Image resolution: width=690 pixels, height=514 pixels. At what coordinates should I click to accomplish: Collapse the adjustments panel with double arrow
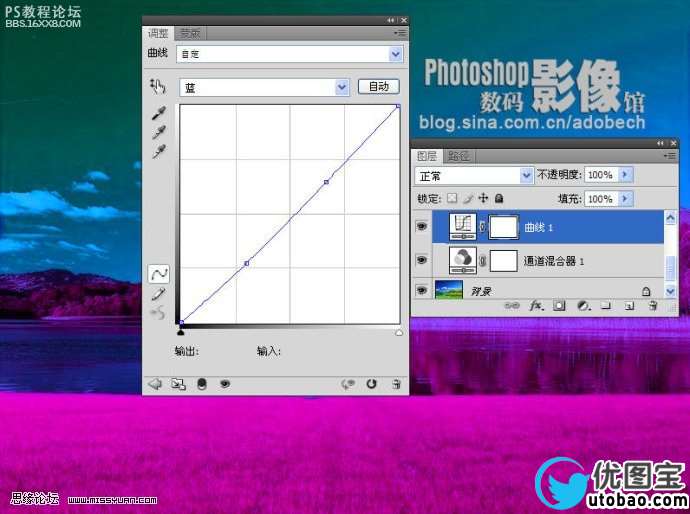(391, 20)
